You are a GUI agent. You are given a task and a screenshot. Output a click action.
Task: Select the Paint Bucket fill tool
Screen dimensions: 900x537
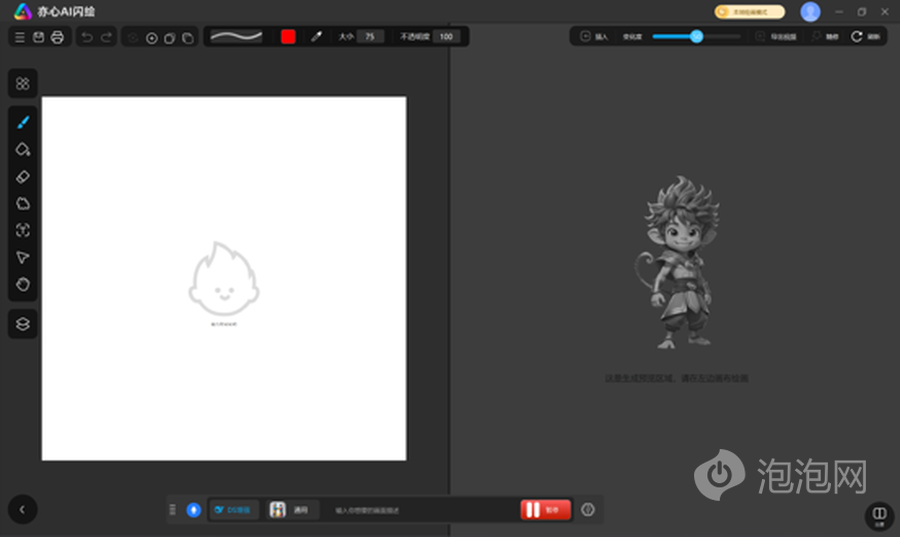pos(22,149)
